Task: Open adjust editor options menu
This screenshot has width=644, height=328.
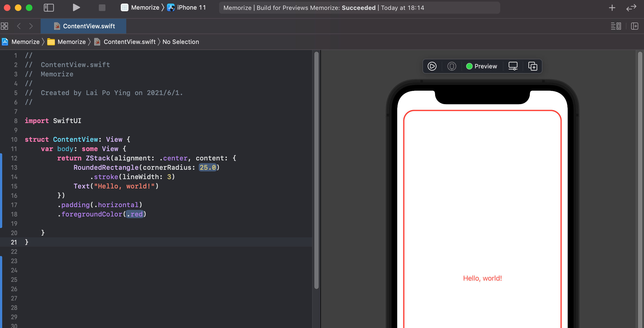Action: pos(616,26)
